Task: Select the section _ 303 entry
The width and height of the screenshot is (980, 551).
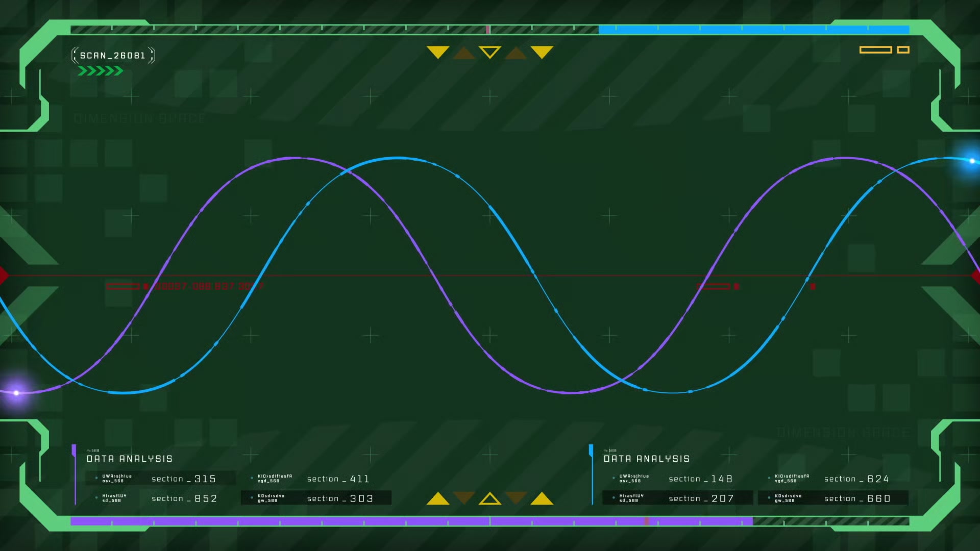Action: pyautogui.click(x=340, y=498)
